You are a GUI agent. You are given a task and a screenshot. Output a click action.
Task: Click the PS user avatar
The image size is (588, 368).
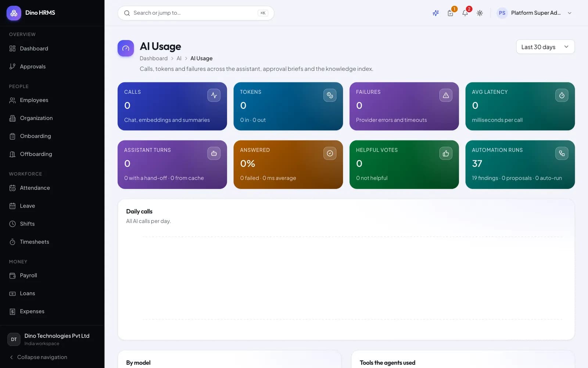[502, 13]
